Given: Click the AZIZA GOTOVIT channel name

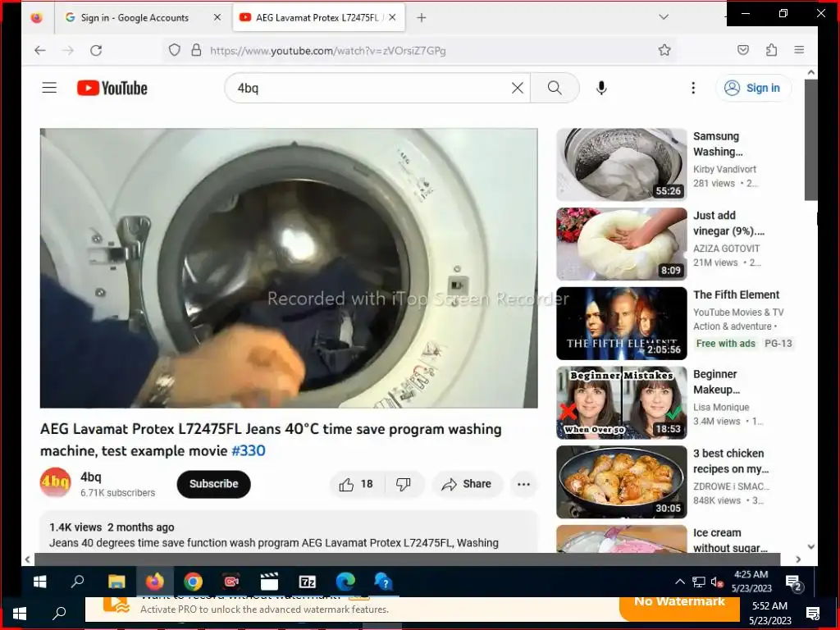Looking at the screenshot, I should click(x=727, y=249).
